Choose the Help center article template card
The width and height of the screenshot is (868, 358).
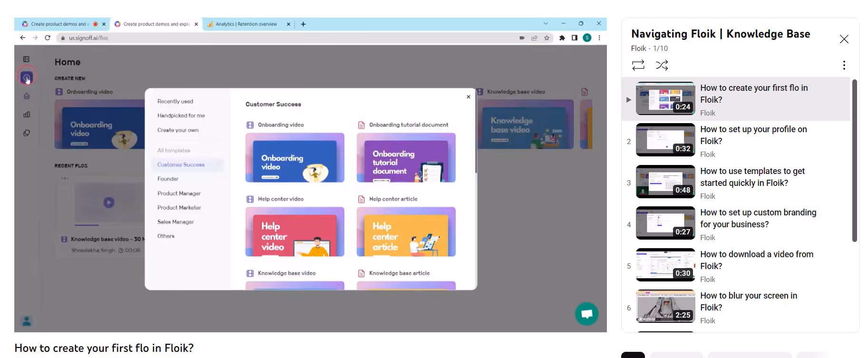point(406,232)
